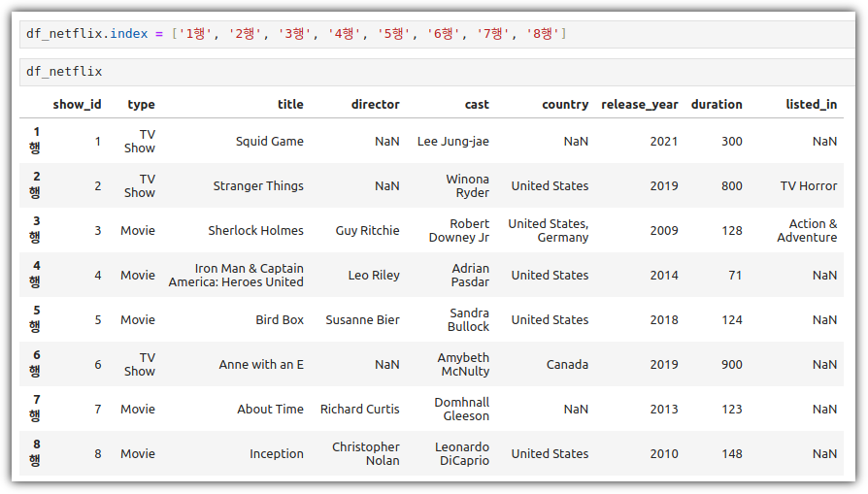Click cast Adrian Pasdar cell
The image size is (868, 494).
pyautogui.click(x=471, y=276)
